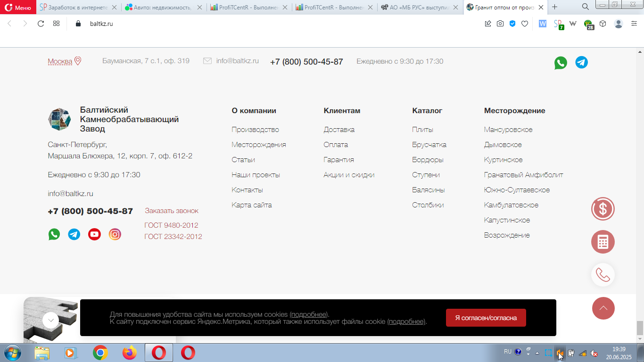Click the red scroll-to-top chevron button
The image size is (644, 362).
[x=603, y=308]
